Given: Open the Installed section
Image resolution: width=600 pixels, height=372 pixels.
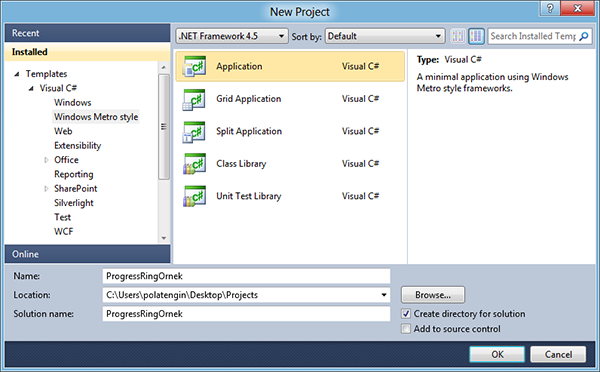Looking at the screenshot, I should (x=87, y=52).
